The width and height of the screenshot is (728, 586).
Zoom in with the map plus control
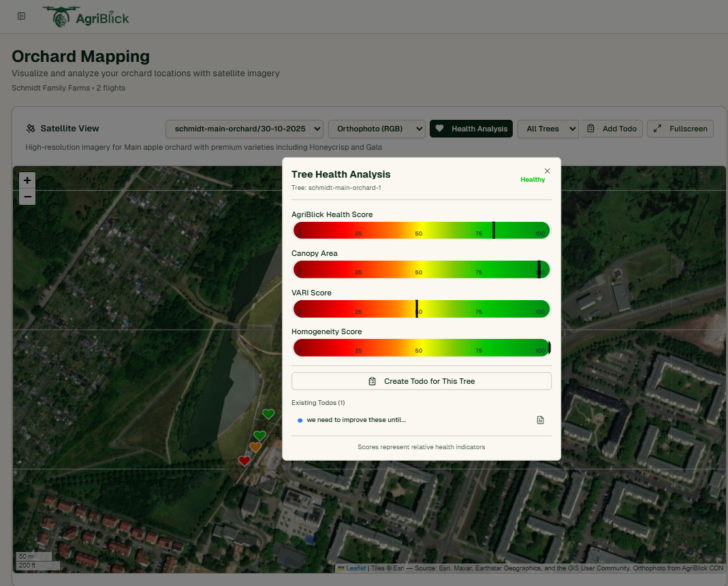[x=27, y=180]
